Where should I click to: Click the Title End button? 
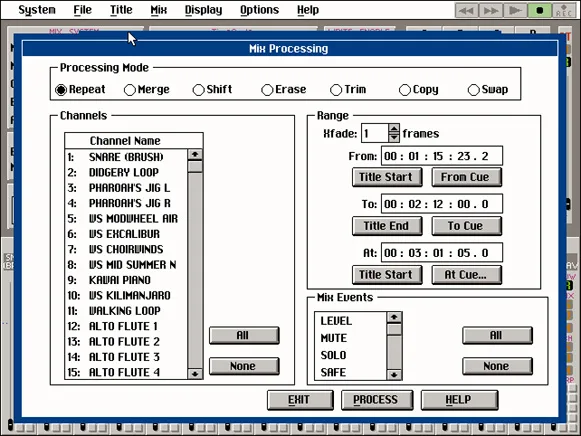(x=387, y=226)
